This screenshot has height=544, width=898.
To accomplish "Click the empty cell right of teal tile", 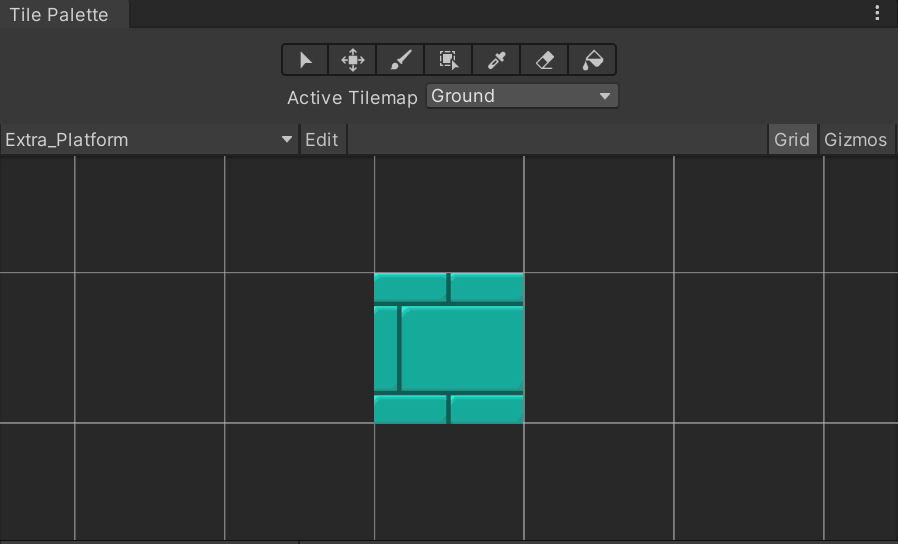I will click(598, 348).
